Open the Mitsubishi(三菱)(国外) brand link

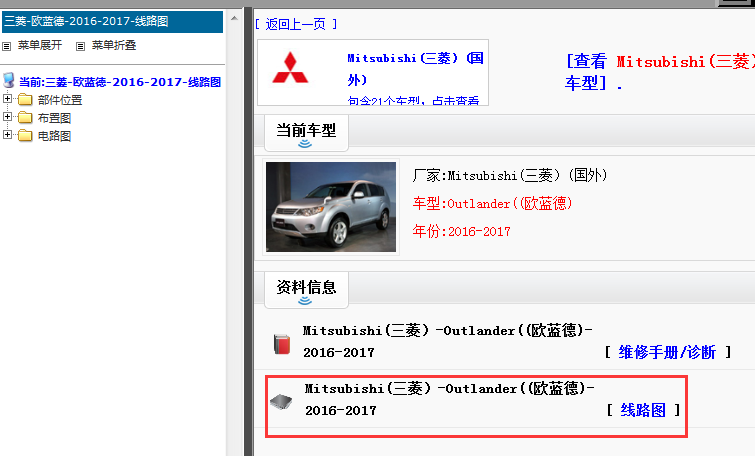[415, 69]
